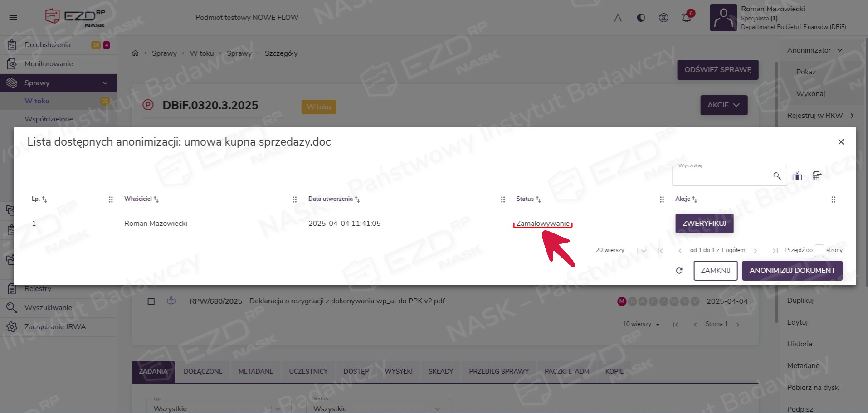The image size is (868, 413).
Task: Click the session timer hourglass icon
Action: [x=663, y=18]
